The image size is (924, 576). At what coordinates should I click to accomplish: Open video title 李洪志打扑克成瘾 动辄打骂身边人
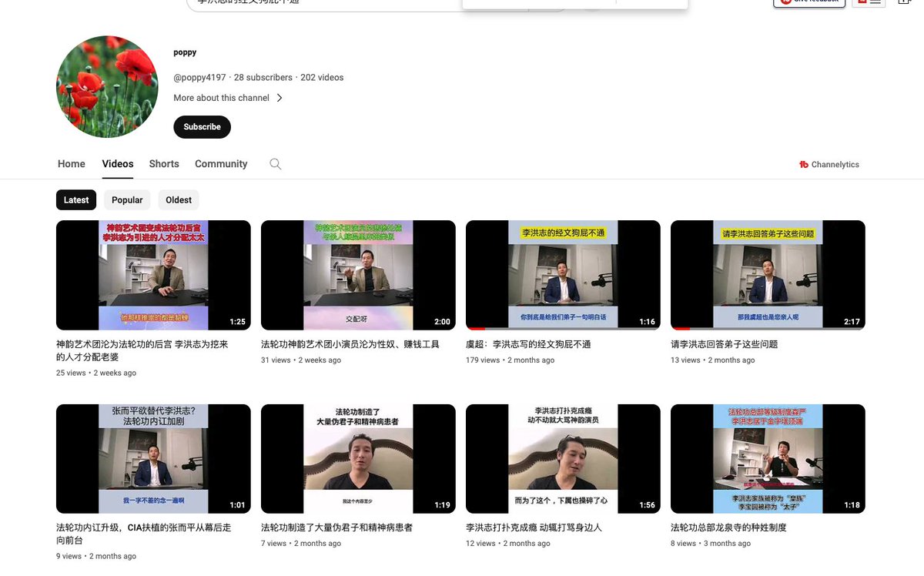pyautogui.click(x=534, y=527)
